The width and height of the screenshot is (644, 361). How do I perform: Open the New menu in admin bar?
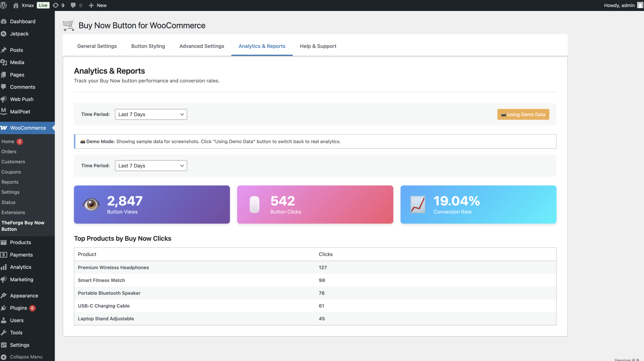98,5
